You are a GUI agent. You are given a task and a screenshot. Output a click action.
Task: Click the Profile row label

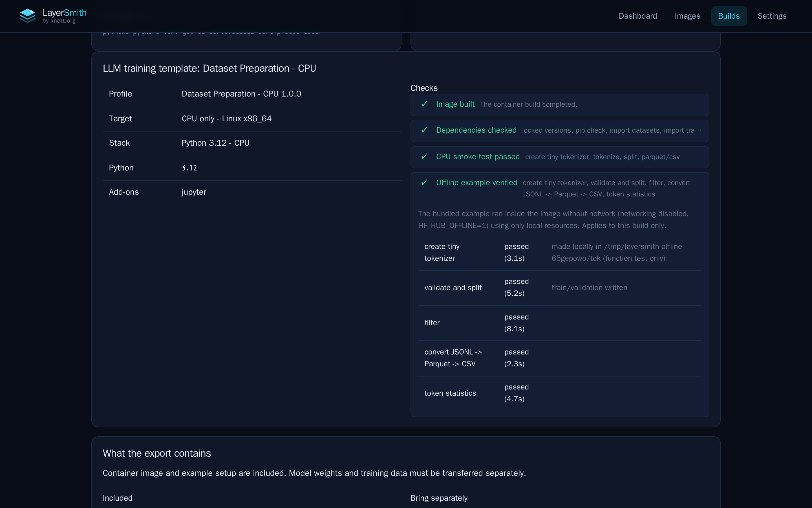(x=120, y=94)
